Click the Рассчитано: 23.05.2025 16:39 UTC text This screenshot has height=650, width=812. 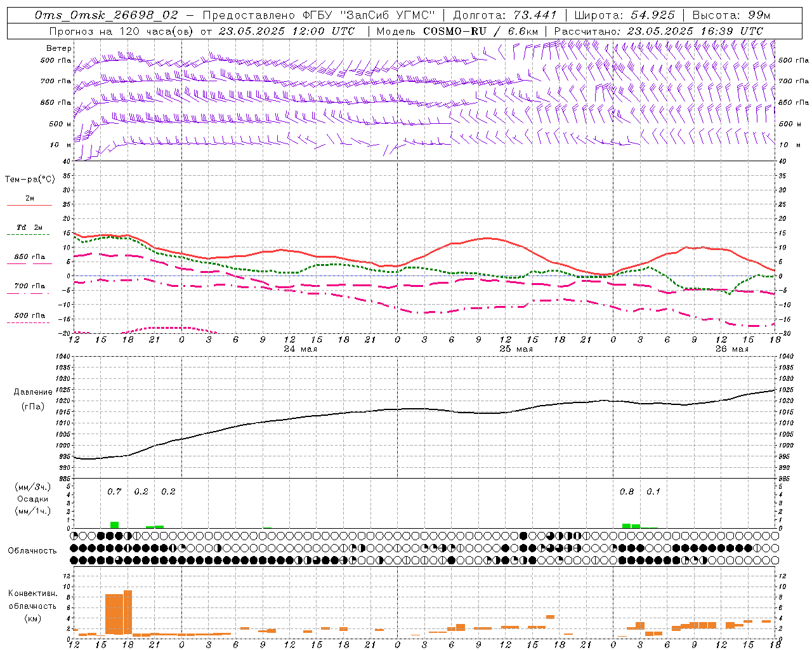pyautogui.click(x=658, y=31)
